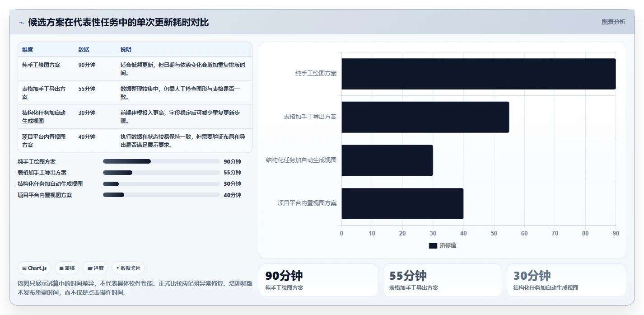Click the 数据 column header
The image size is (644, 315).
click(x=84, y=50)
